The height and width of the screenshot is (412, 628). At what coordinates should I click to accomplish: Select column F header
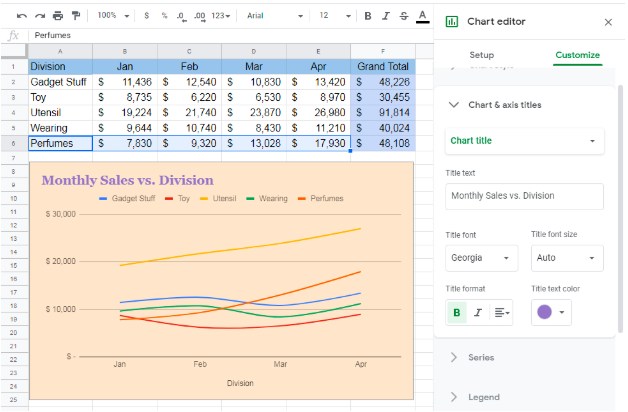(x=383, y=51)
